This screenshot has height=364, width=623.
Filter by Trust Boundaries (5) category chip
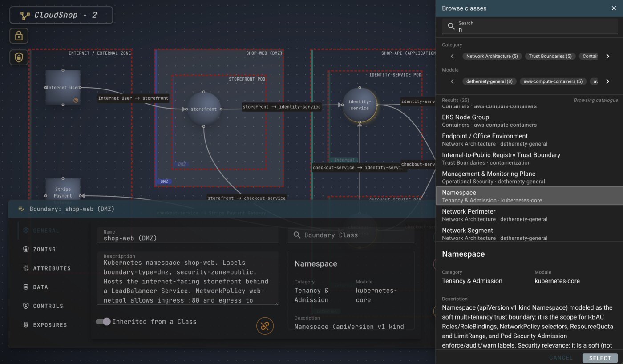coord(550,56)
